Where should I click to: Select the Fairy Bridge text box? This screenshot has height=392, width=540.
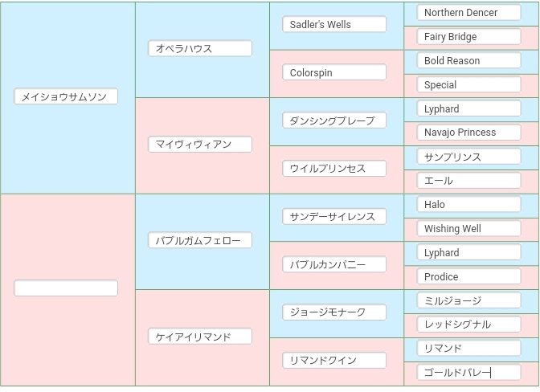click(469, 37)
